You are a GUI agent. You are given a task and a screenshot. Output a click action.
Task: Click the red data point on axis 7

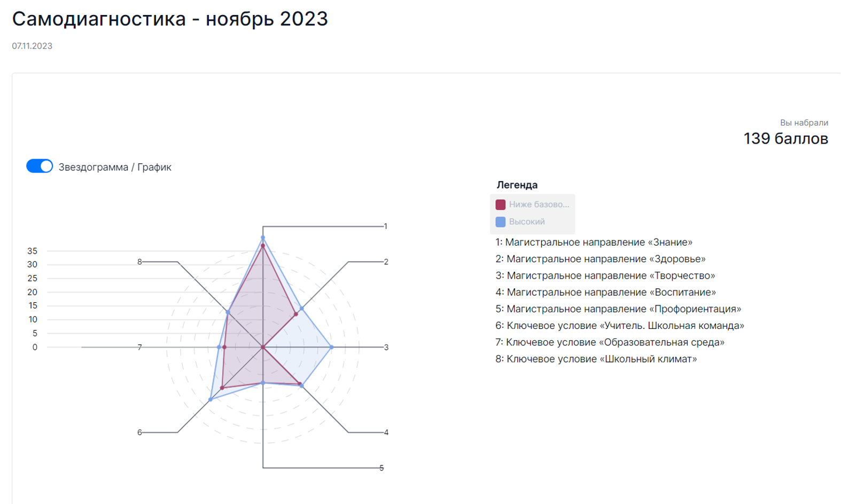224,347
